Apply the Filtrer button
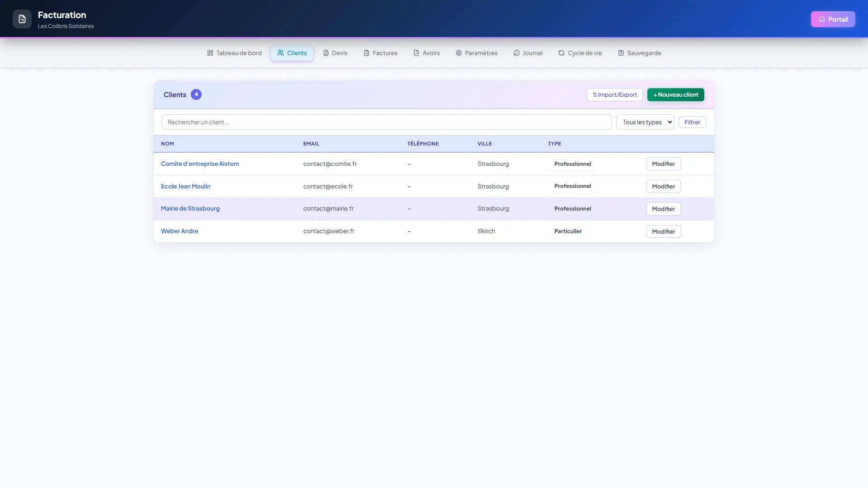 click(x=692, y=122)
